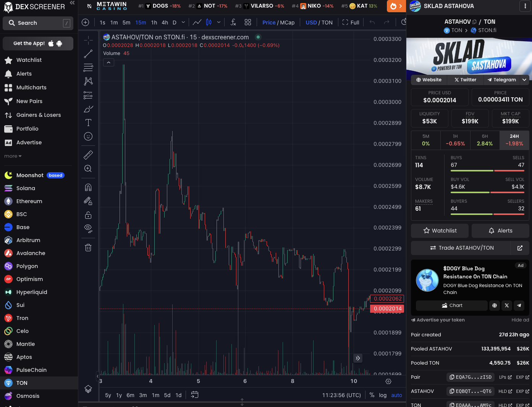Open Gainers & Losers page
Viewport: 532px width, 407px height.
click(39, 115)
